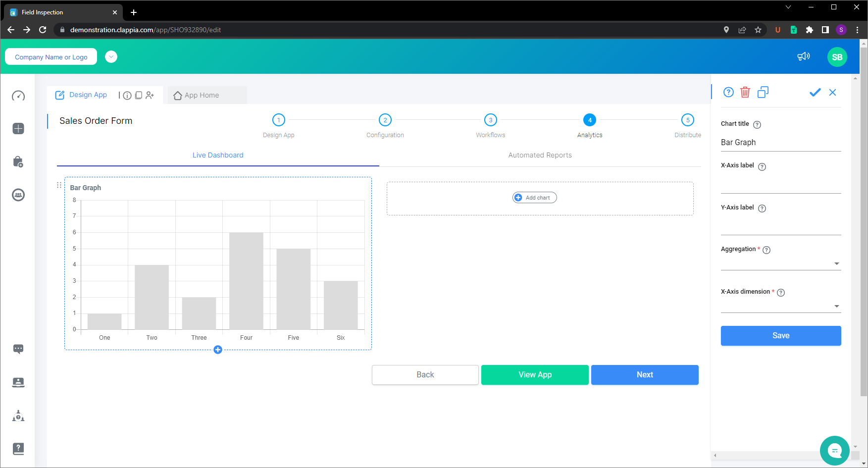Screen dimensions: 868x468
Task: Click the green View App button
Action: (535, 375)
